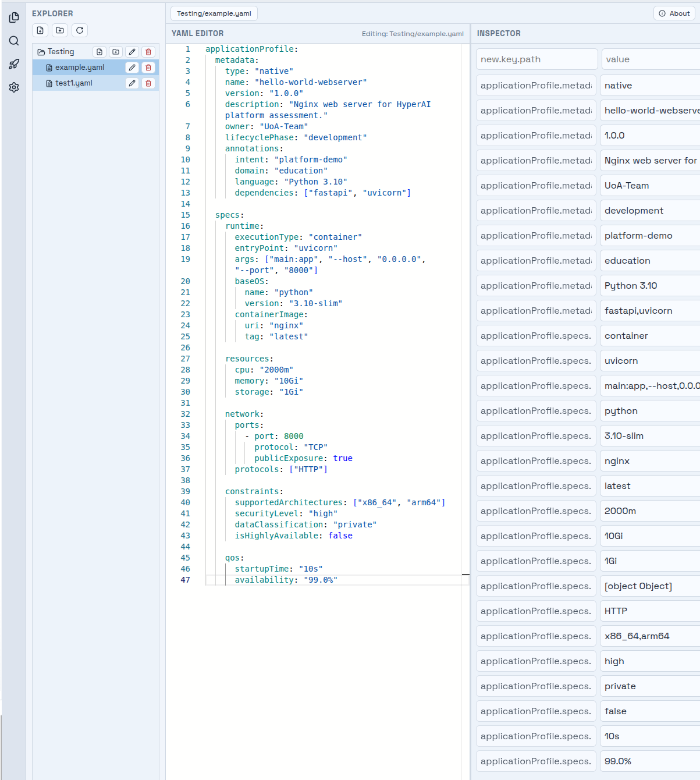Open the Search view in sidebar

point(14,41)
